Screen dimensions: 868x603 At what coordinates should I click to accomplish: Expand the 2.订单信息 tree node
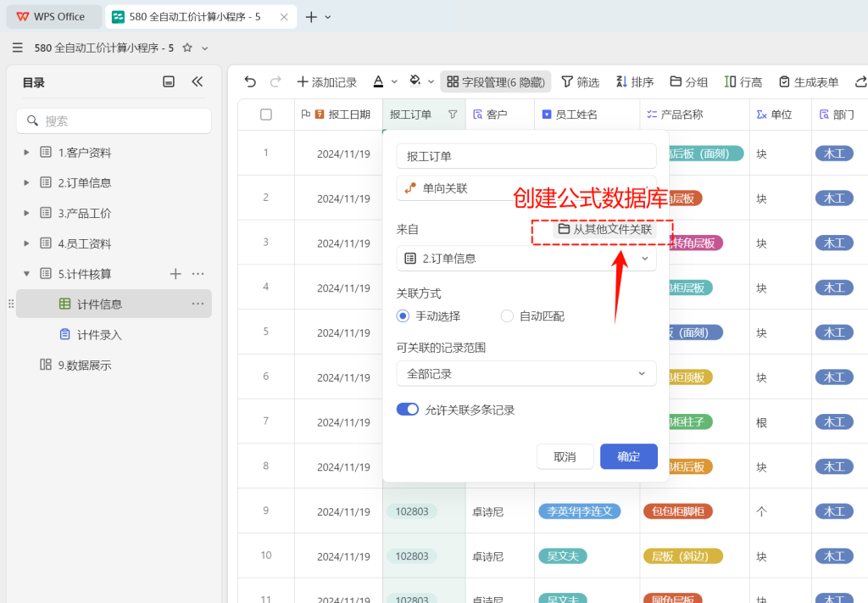tap(26, 182)
